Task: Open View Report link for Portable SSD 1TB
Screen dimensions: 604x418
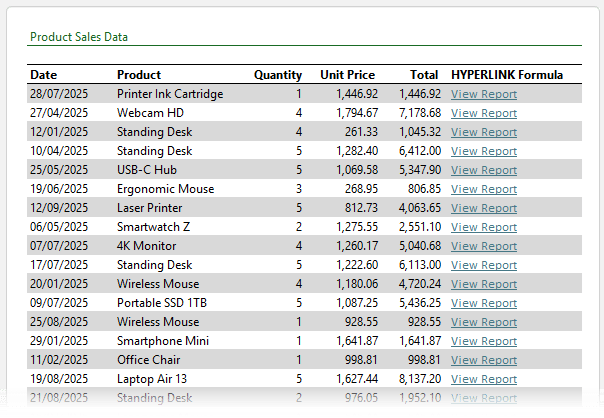Action: (484, 303)
